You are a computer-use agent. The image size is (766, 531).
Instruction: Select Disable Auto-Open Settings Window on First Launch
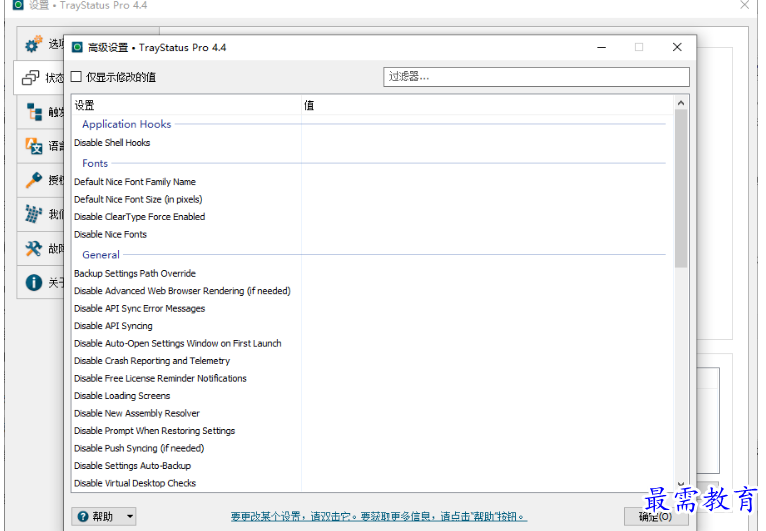pyautogui.click(x=373, y=343)
